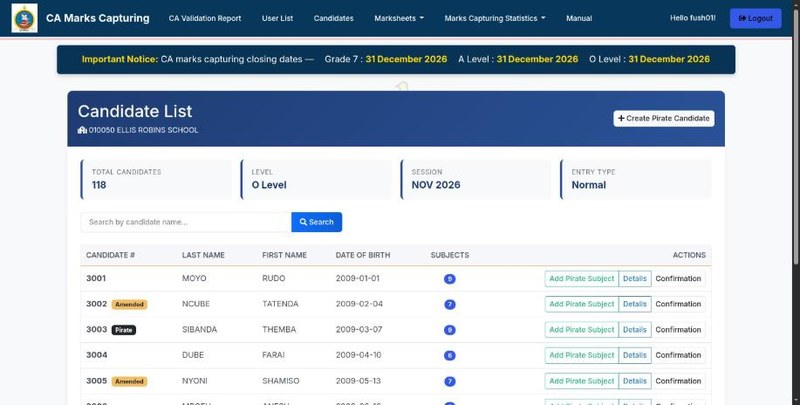
Task: Click the Candidate List heading
Action: (x=135, y=111)
